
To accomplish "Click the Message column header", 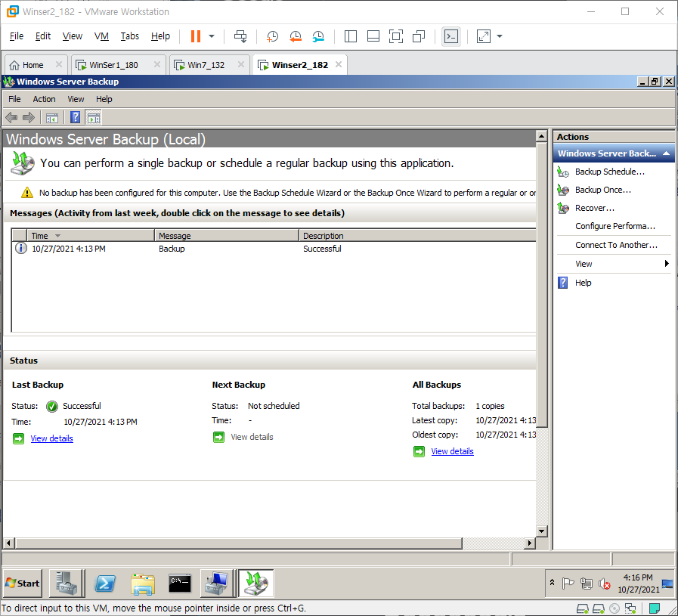I will point(227,236).
